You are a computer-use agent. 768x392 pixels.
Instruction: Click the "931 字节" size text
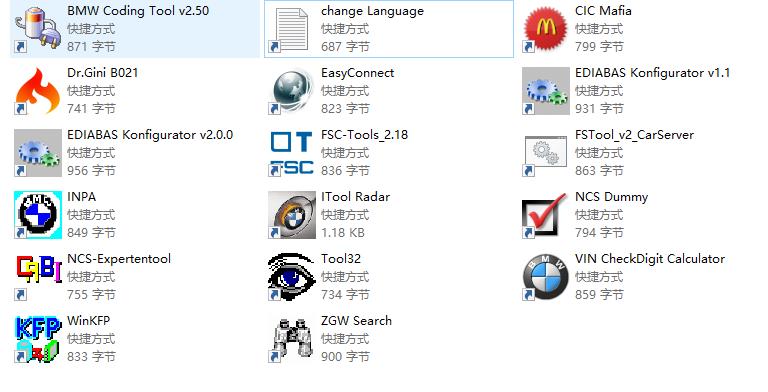[x=599, y=108]
